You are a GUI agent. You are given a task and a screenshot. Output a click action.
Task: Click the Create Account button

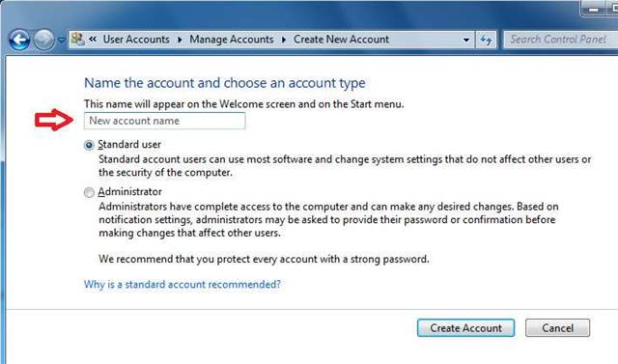(x=465, y=327)
